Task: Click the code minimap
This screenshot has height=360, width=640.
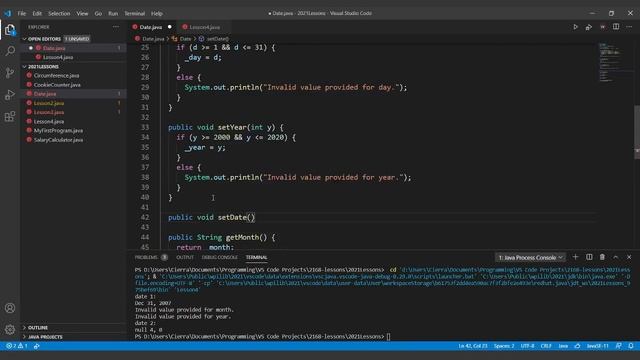Action: coord(616,62)
